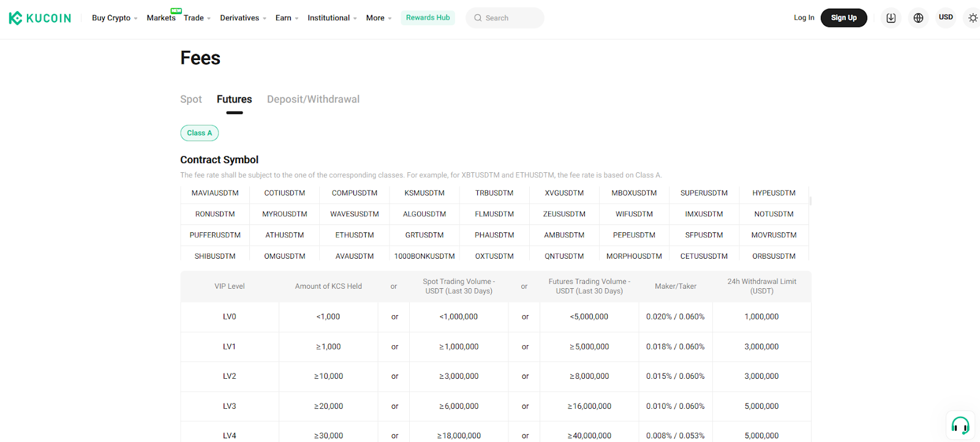
Task: Click the COTIUSDTM contract symbol
Action: (285, 193)
